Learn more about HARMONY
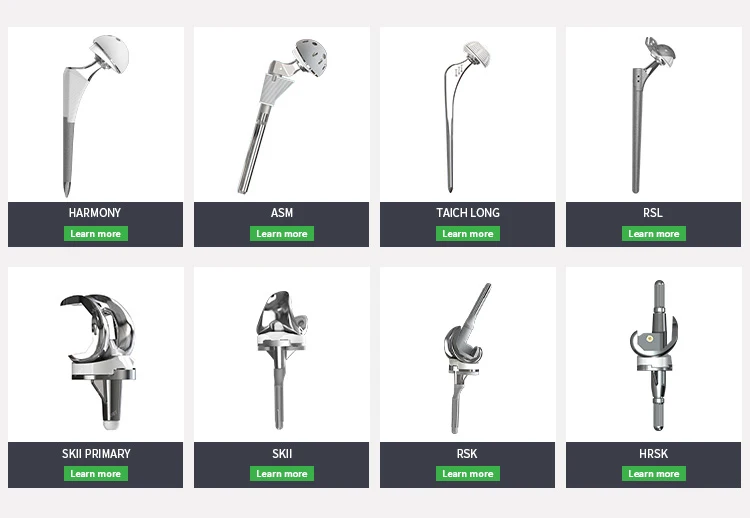Screen dimensions: 750x518 click(96, 233)
